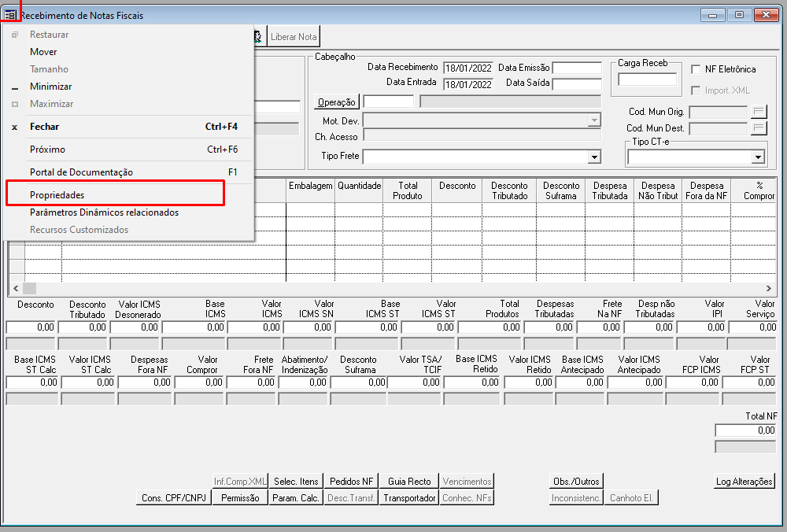Select Fechar Ctrl+F4 menu entry
787x532 pixels.
128,127
